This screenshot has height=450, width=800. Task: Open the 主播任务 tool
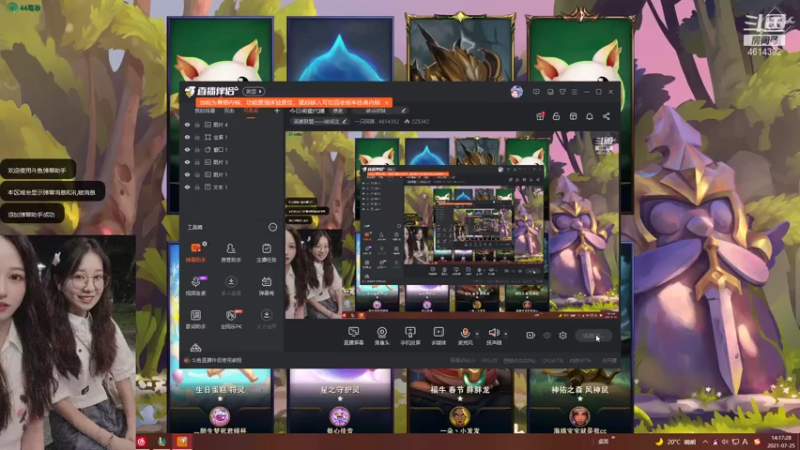coord(266,253)
